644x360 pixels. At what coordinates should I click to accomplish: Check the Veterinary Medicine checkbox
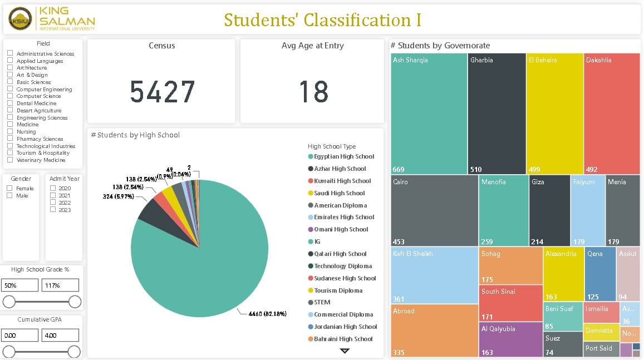tap(10, 160)
